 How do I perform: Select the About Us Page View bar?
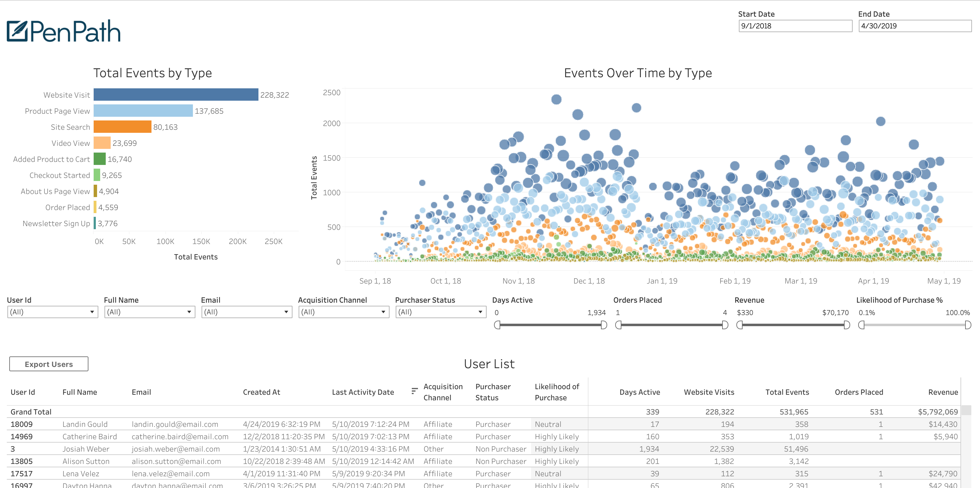(96, 191)
